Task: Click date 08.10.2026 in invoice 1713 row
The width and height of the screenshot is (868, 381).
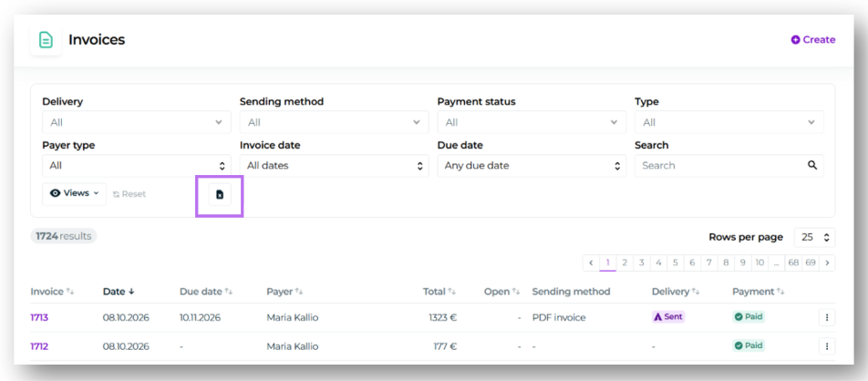Action: tap(126, 318)
